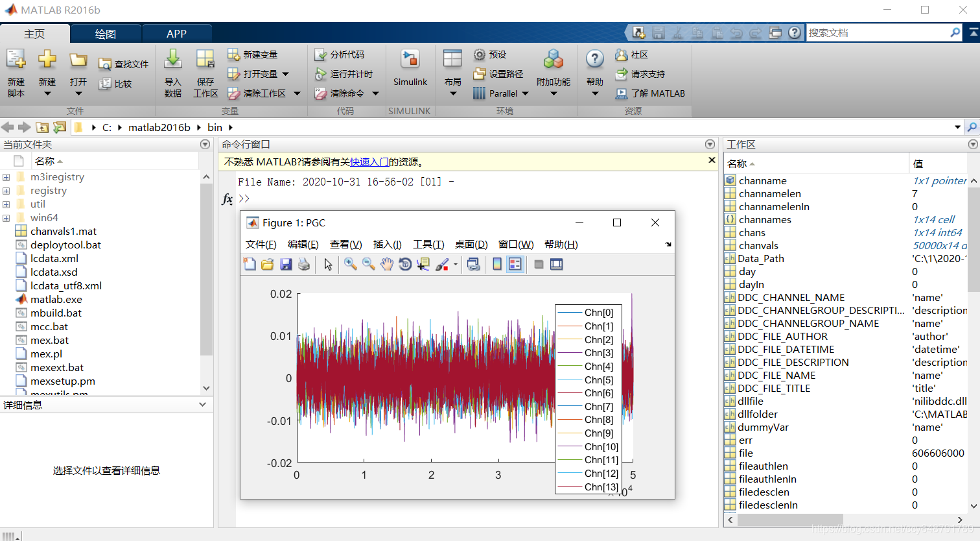Screen dimensions: 980x541
Task: Select matlab.exe in file list
Action: click(x=56, y=299)
